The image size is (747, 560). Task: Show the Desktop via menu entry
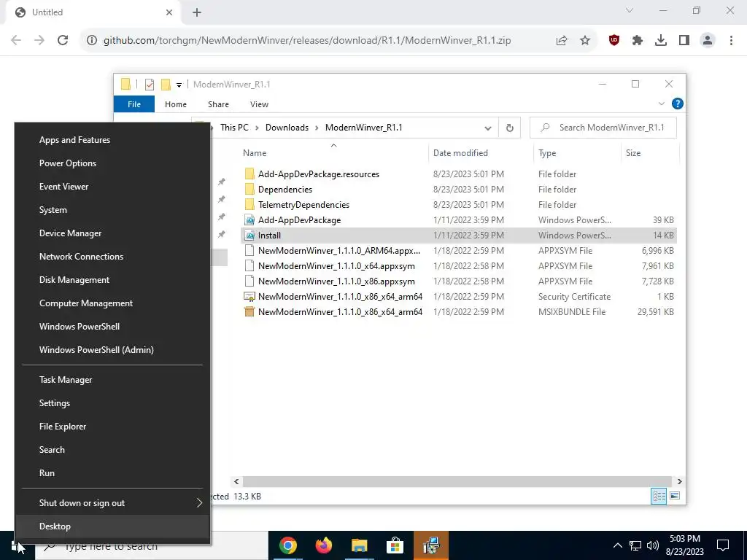click(x=112, y=526)
